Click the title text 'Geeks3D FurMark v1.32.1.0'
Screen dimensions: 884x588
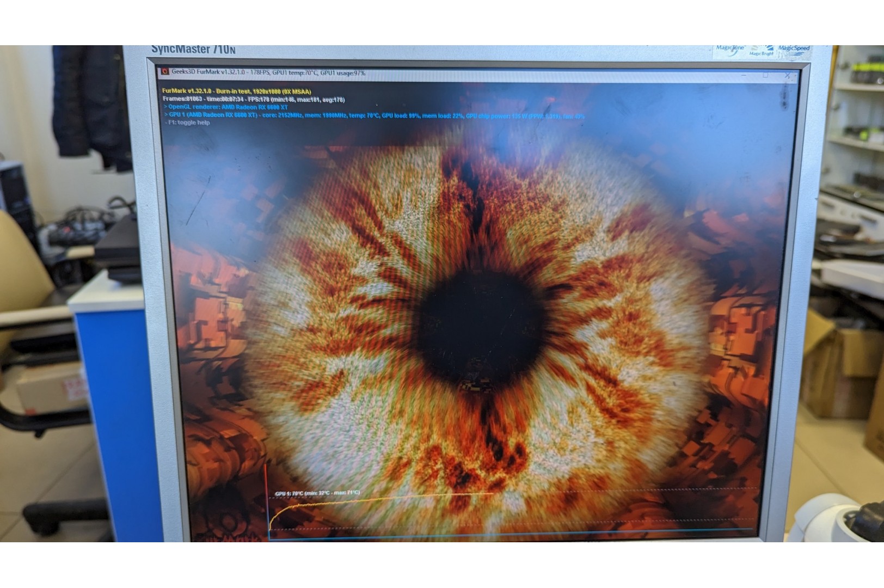[208, 72]
